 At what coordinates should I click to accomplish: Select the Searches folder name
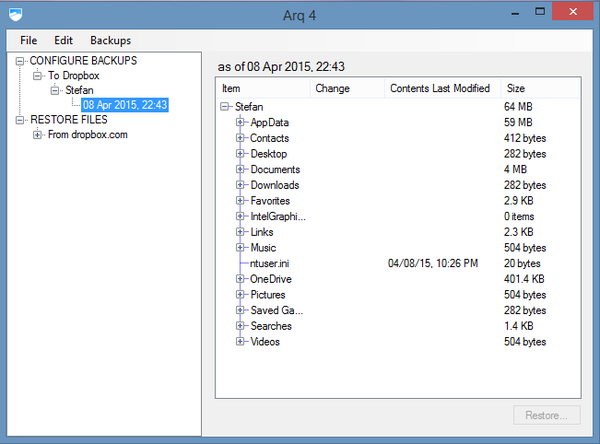(x=271, y=326)
